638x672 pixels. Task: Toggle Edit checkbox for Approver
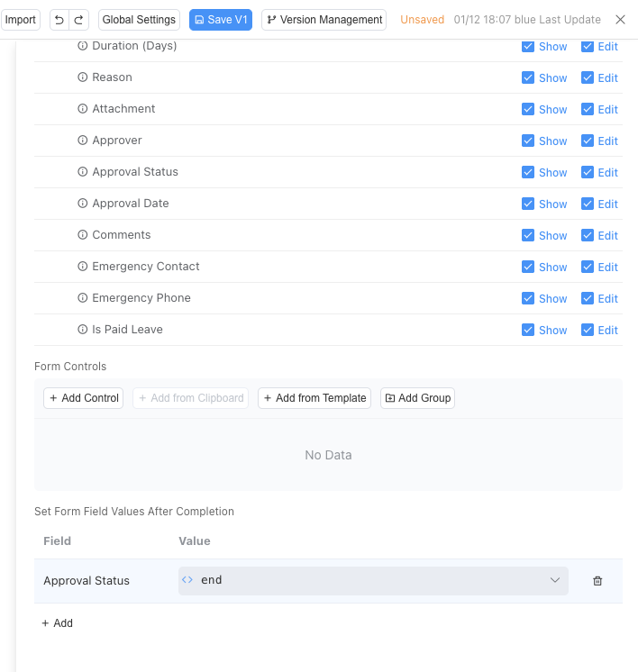point(588,141)
